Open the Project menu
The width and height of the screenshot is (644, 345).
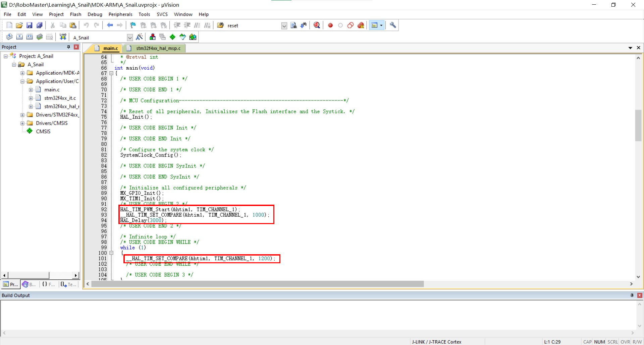pyautogui.click(x=56, y=14)
